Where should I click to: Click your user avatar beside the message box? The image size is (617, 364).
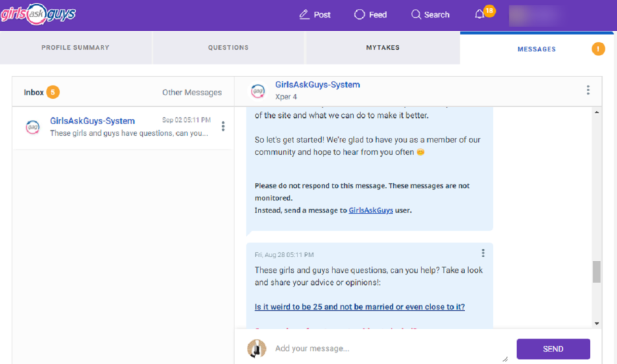(x=256, y=349)
